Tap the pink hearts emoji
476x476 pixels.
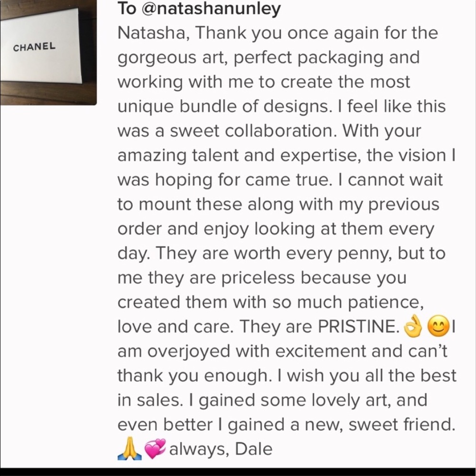tap(155, 449)
